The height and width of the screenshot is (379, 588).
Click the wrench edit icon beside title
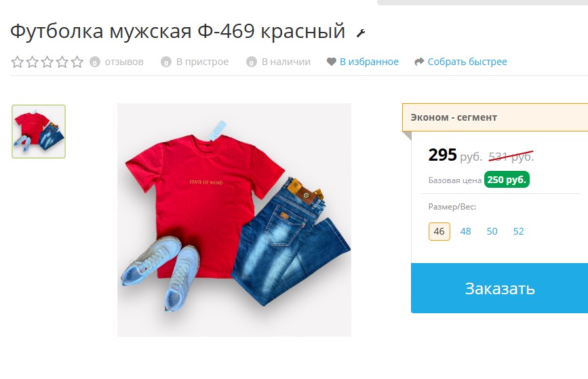pyautogui.click(x=361, y=33)
